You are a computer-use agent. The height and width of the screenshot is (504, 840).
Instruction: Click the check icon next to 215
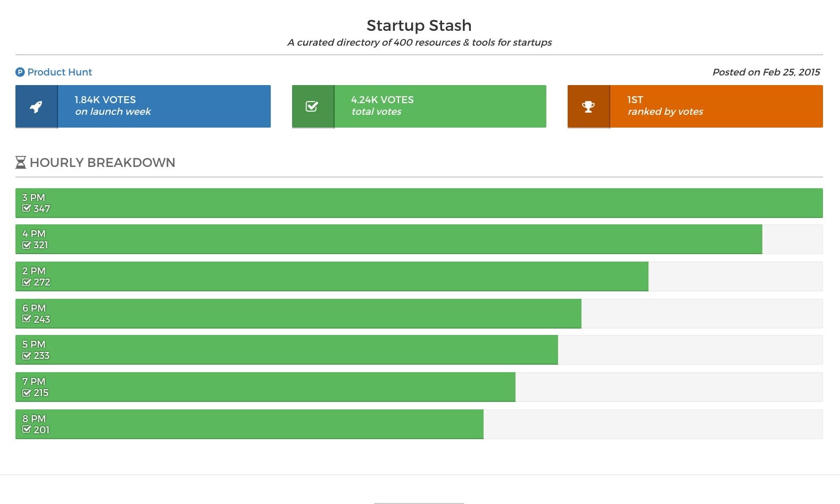tap(27, 393)
